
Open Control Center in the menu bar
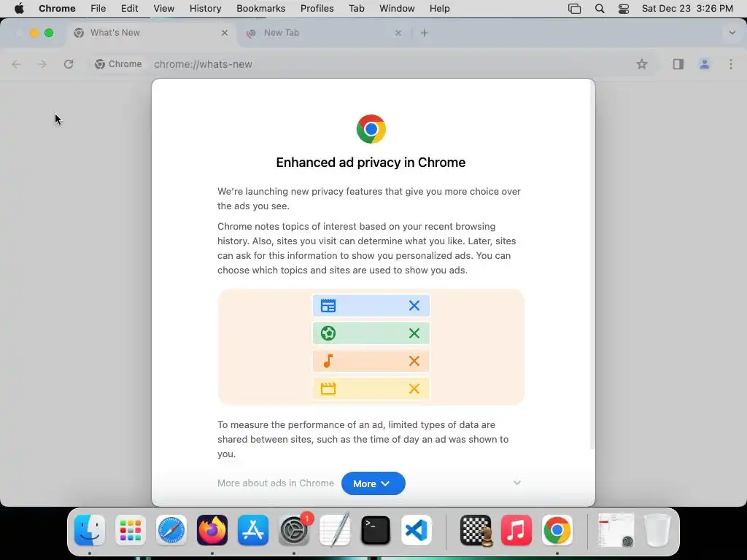[x=624, y=9]
